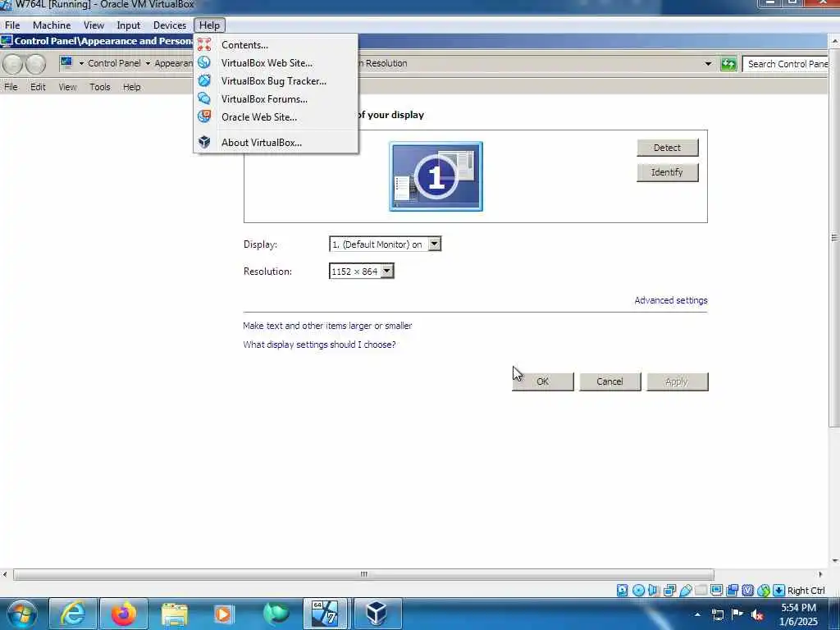Show hidden tray icons arrow
Screen dimensions: 840x630
click(x=697, y=614)
